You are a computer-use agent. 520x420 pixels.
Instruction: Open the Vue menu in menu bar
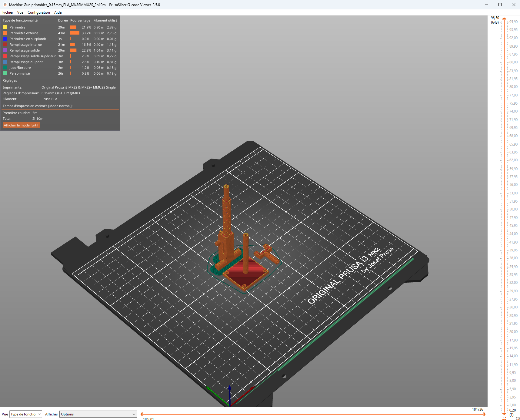pos(20,12)
